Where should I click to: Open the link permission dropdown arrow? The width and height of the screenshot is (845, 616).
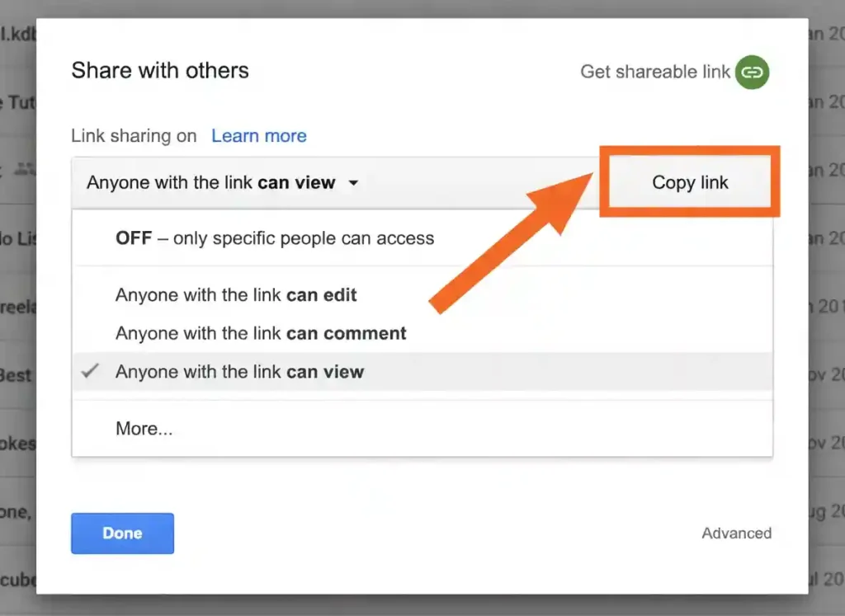click(x=353, y=183)
